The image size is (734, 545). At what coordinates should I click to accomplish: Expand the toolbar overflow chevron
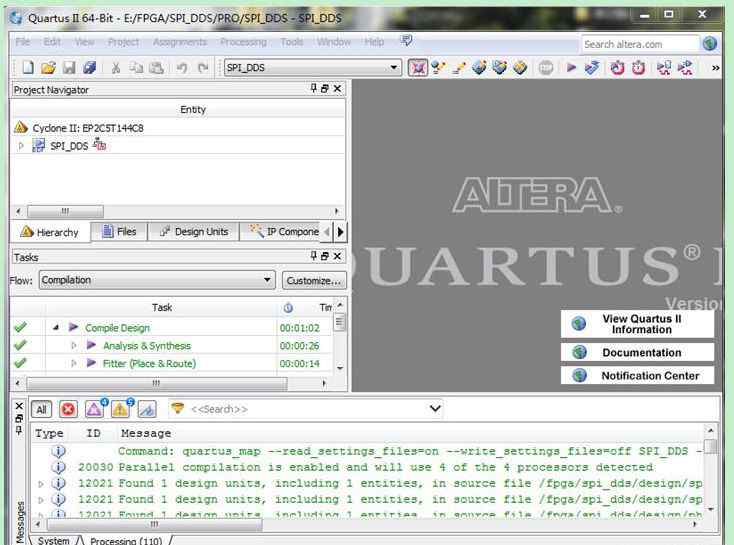point(715,68)
